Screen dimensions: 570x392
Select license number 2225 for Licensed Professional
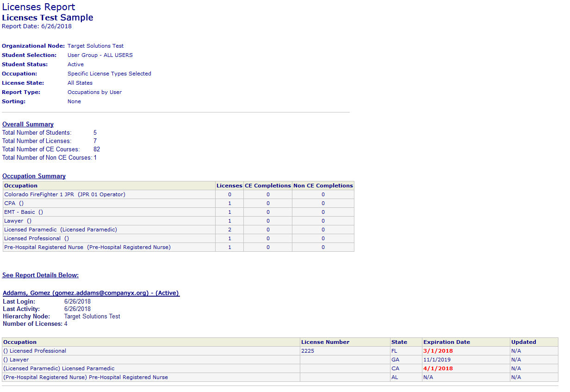point(308,351)
